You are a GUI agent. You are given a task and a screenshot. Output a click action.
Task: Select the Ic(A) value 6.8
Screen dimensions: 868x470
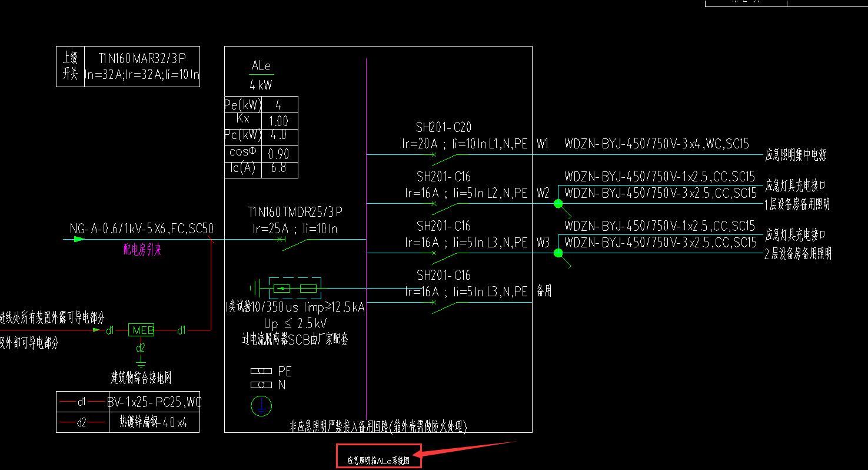(278, 168)
